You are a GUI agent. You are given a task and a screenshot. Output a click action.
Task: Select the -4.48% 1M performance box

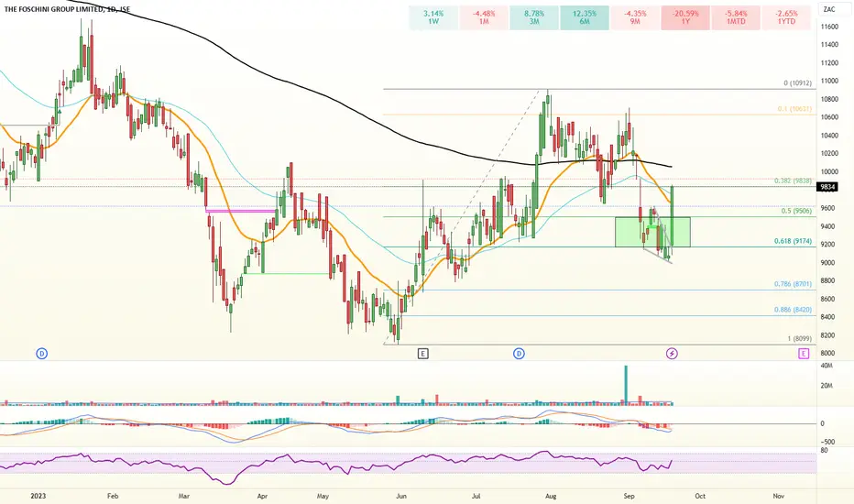[x=484, y=17]
